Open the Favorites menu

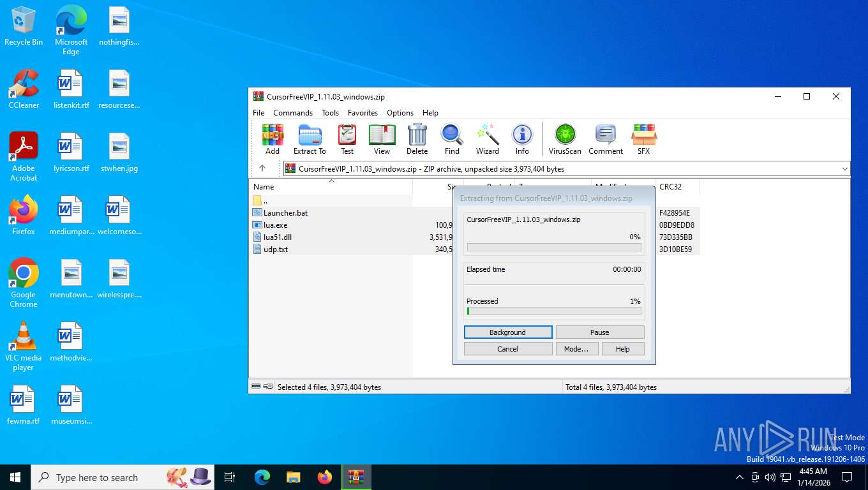coord(363,113)
